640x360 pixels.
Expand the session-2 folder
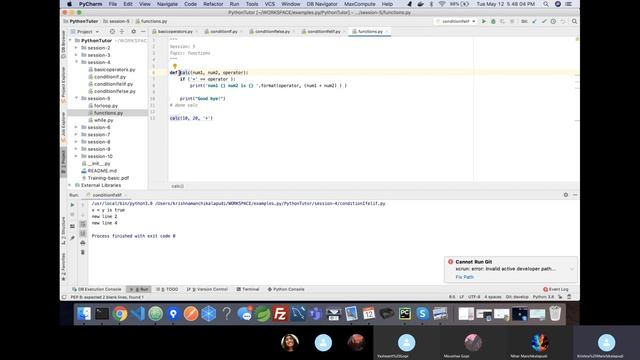coord(76,48)
